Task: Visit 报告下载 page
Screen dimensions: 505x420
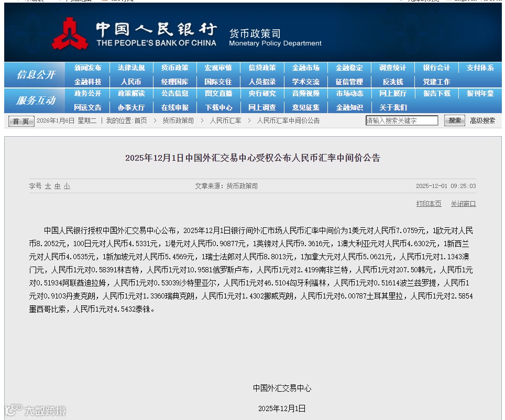Action: 436,93
